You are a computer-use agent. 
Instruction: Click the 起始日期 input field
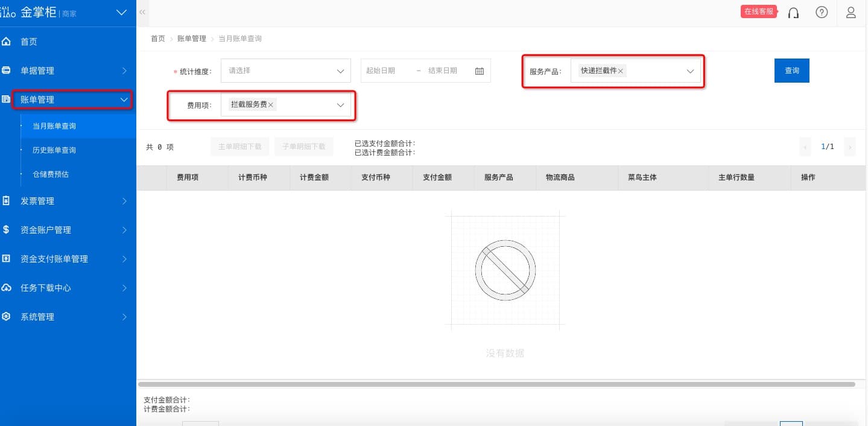point(386,71)
